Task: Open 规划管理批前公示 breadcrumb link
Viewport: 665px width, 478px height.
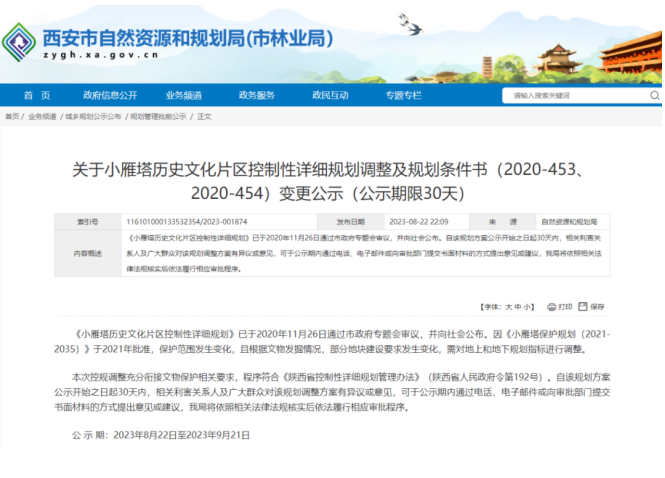Action: coord(158,116)
